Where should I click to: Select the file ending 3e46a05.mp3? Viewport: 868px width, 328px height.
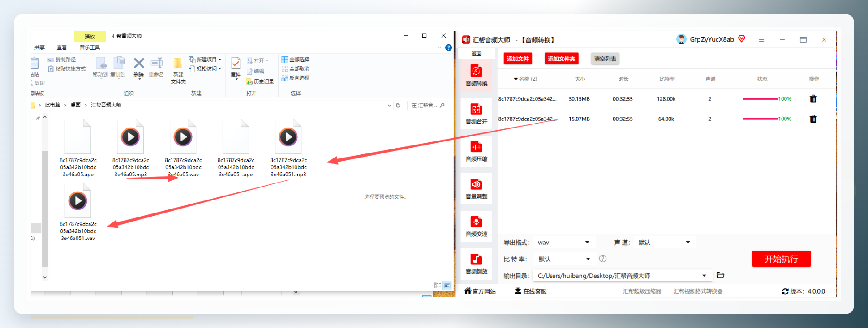(131, 148)
